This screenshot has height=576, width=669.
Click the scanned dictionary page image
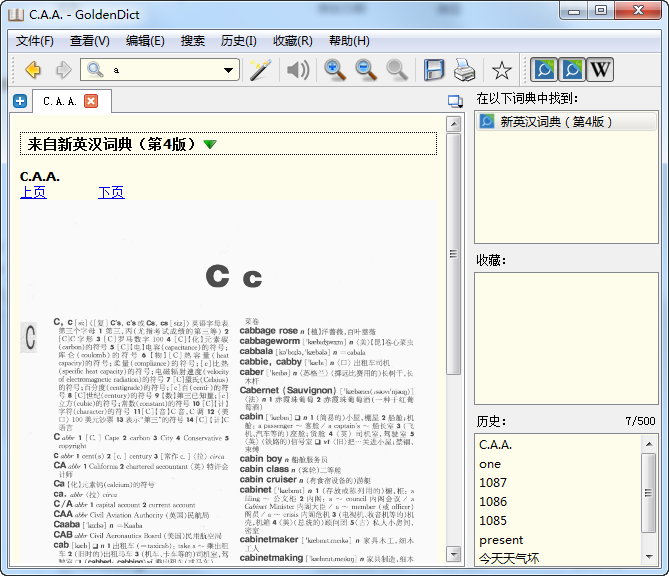point(228,382)
